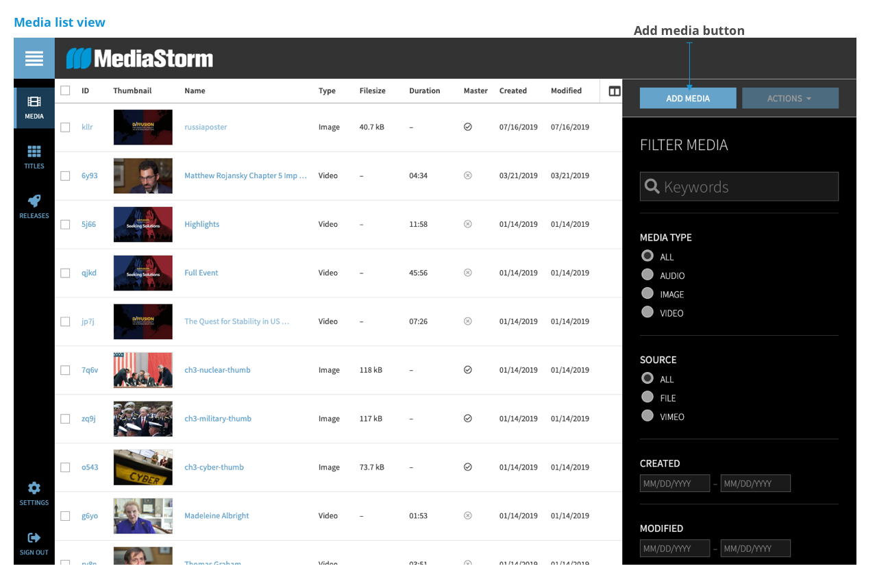Screen dimensions: 877x588
Task: Click the Add Media button
Action: click(688, 98)
